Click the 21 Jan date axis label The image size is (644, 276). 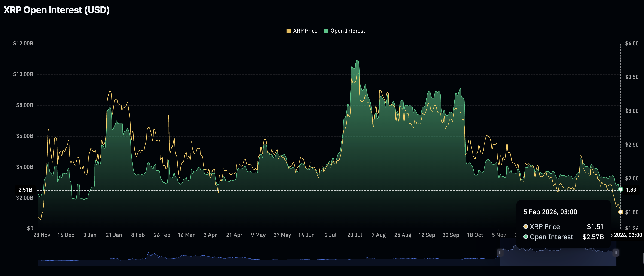[114, 235]
